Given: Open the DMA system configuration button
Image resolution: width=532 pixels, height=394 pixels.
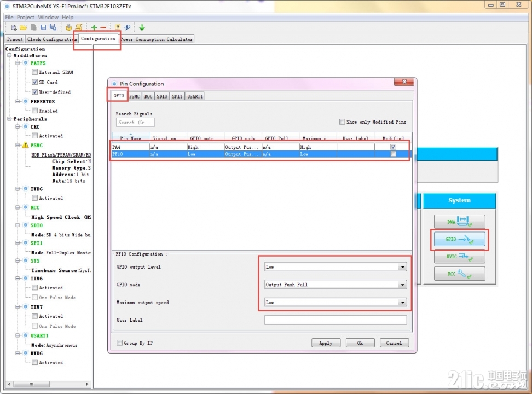Looking at the screenshot, I should tap(459, 222).
